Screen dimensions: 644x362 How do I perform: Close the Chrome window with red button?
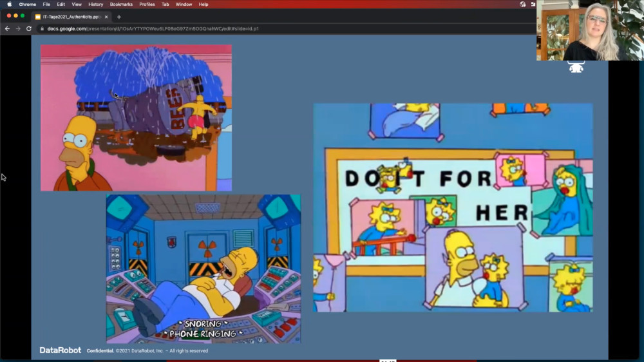pos(9,16)
